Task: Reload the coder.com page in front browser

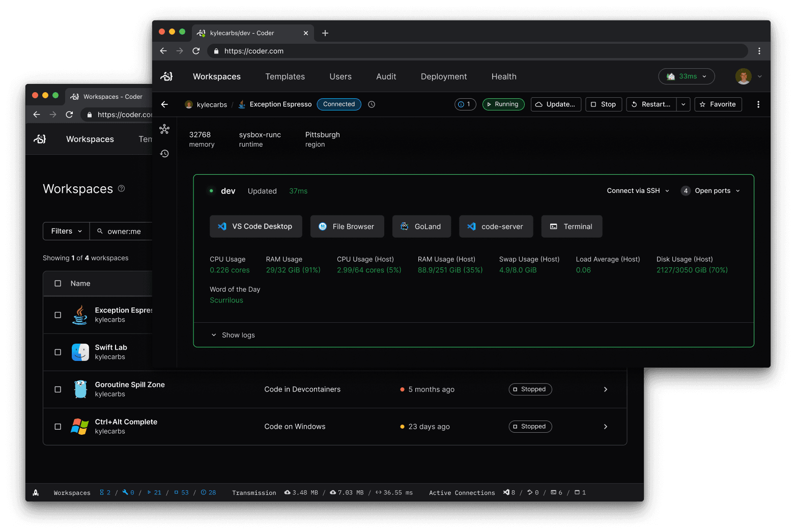Action: pyautogui.click(x=196, y=51)
